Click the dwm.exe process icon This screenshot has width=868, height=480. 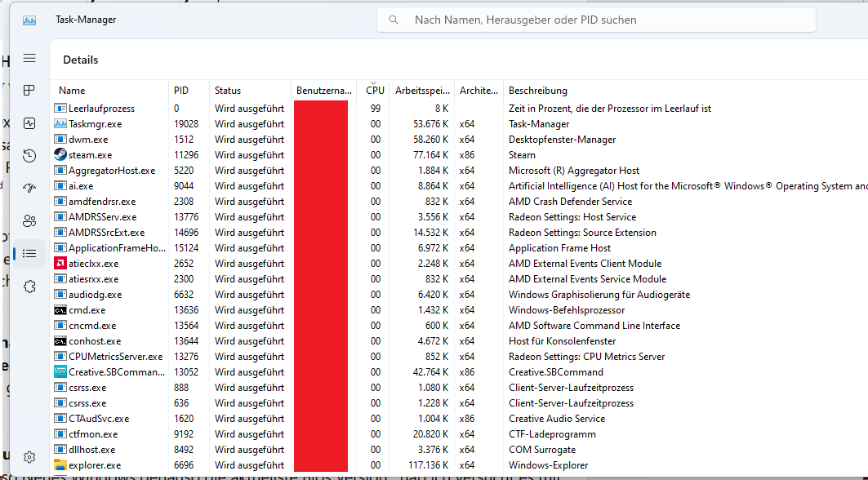tap(60, 140)
